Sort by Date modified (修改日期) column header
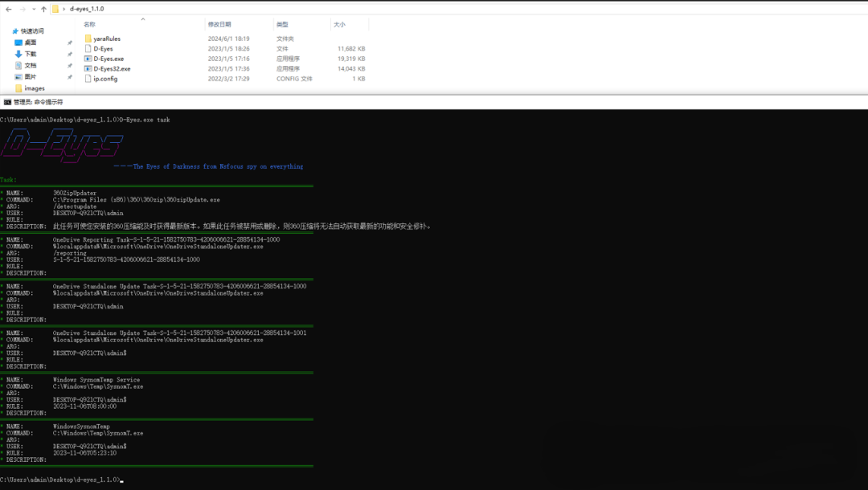The width and height of the screenshot is (868, 490). click(219, 24)
